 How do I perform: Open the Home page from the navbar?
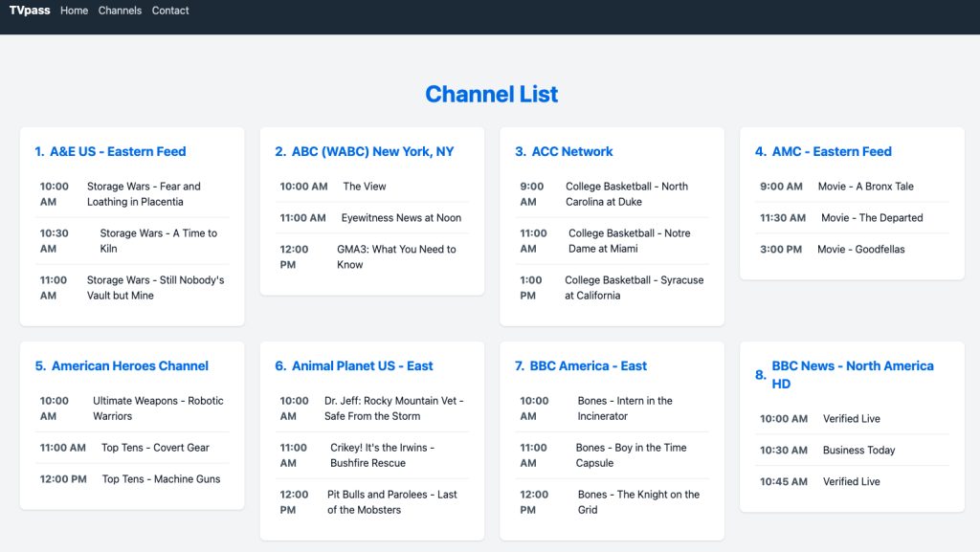click(74, 11)
